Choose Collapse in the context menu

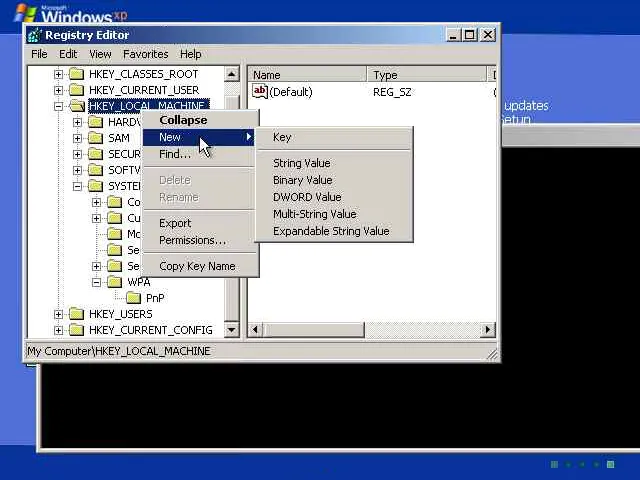[x=199, y=120]
